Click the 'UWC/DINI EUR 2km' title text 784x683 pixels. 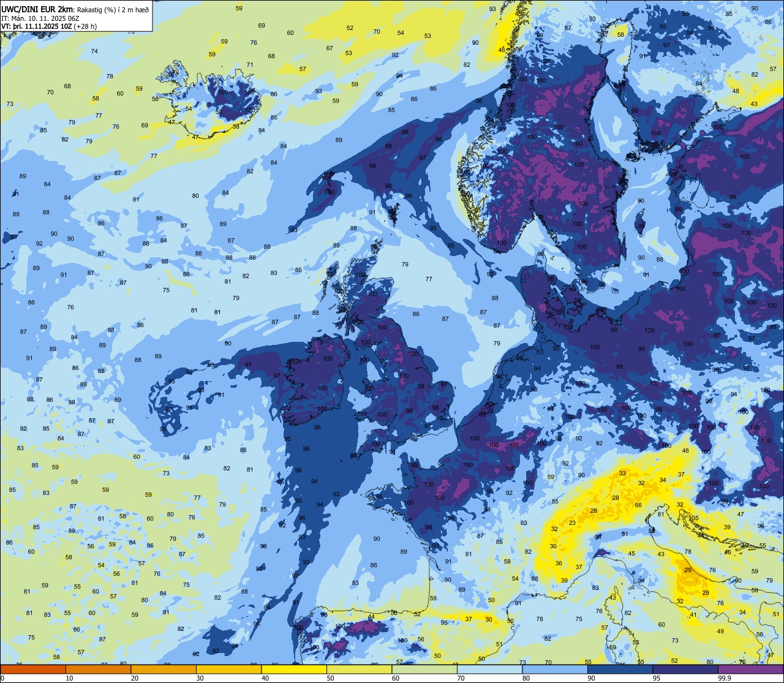[37, 9]
